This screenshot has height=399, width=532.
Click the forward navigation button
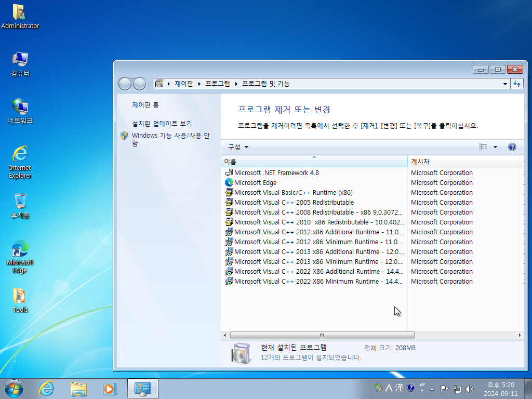tap(139, 84)
